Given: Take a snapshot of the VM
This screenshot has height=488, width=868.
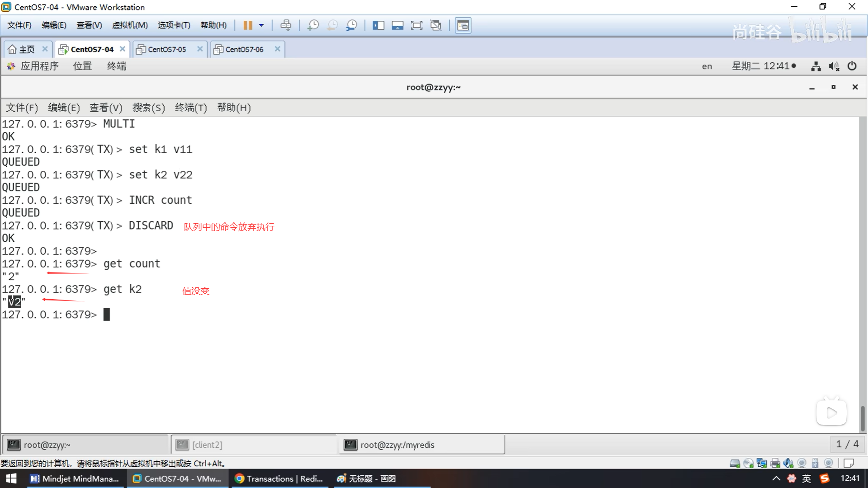Looking at the screenshot, I should [x=313, y=25].
